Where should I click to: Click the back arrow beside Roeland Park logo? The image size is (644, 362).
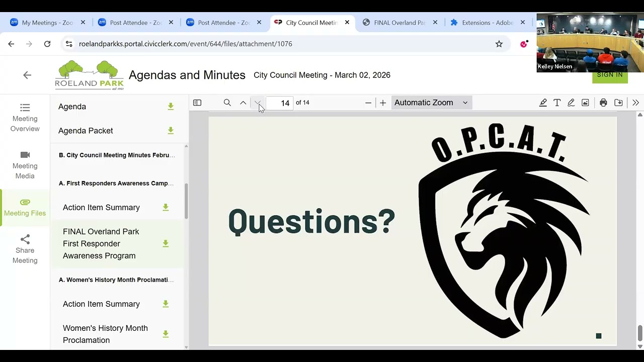[27, 75]
